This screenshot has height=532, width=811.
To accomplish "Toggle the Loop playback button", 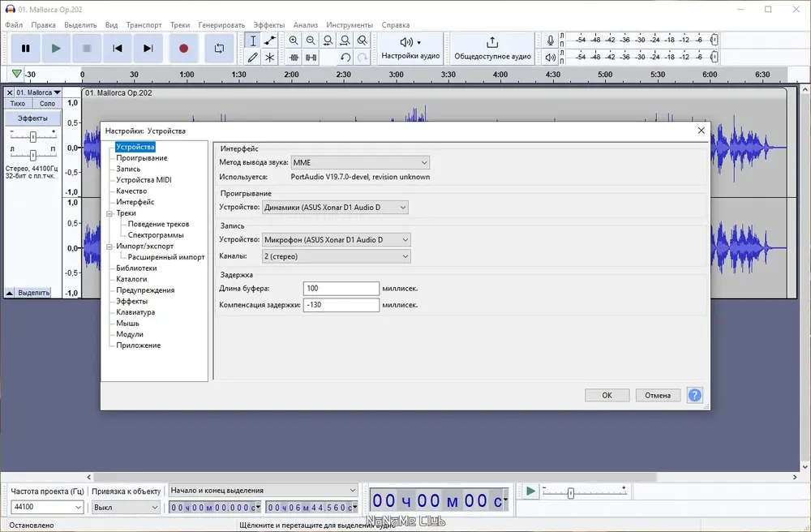I will [x=219, y=49].
